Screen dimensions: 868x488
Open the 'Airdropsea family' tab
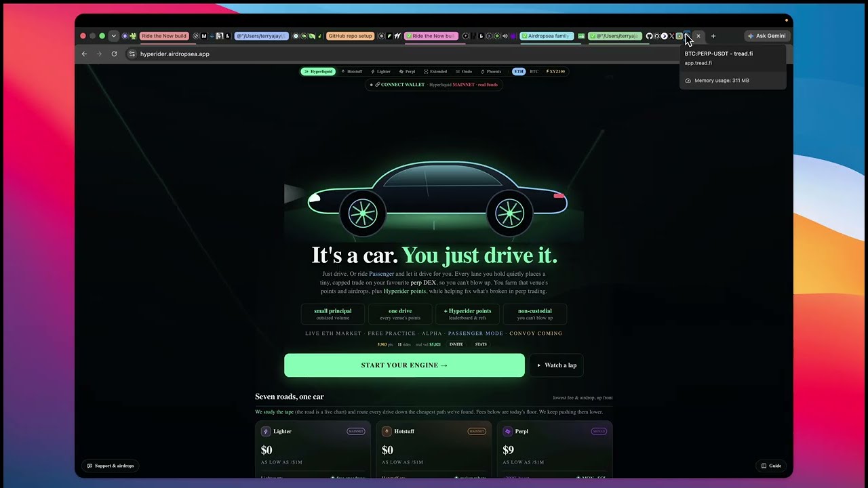pyautogui.click(x=547, y=36)
